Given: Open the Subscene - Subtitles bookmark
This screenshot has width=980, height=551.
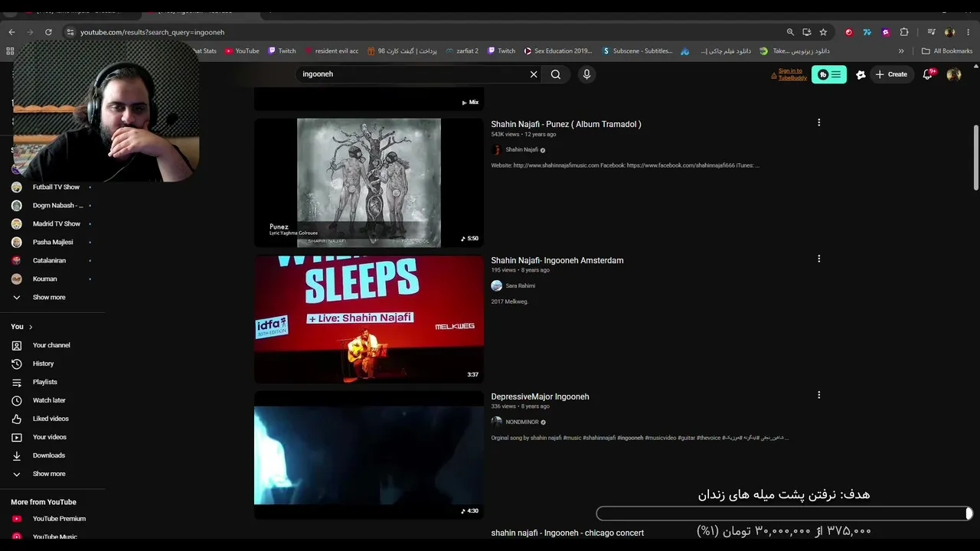Looking at the screenshot, I should point(638,51).
